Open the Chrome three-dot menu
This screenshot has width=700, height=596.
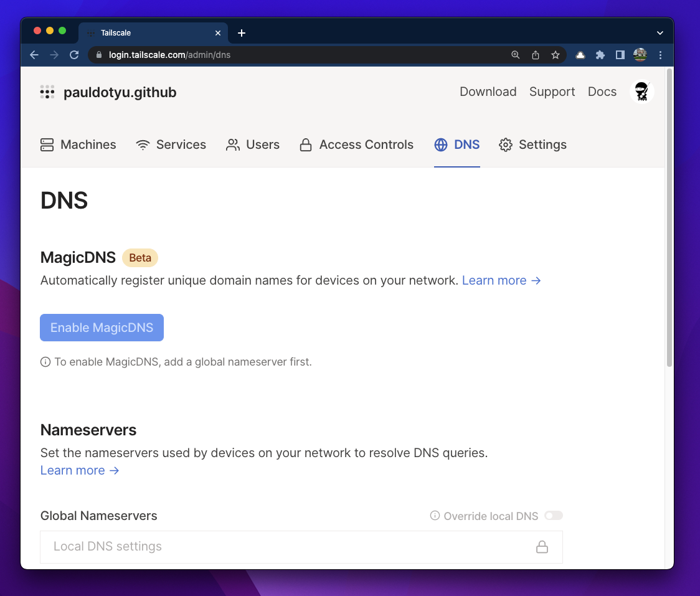click(x=660, y=55)
